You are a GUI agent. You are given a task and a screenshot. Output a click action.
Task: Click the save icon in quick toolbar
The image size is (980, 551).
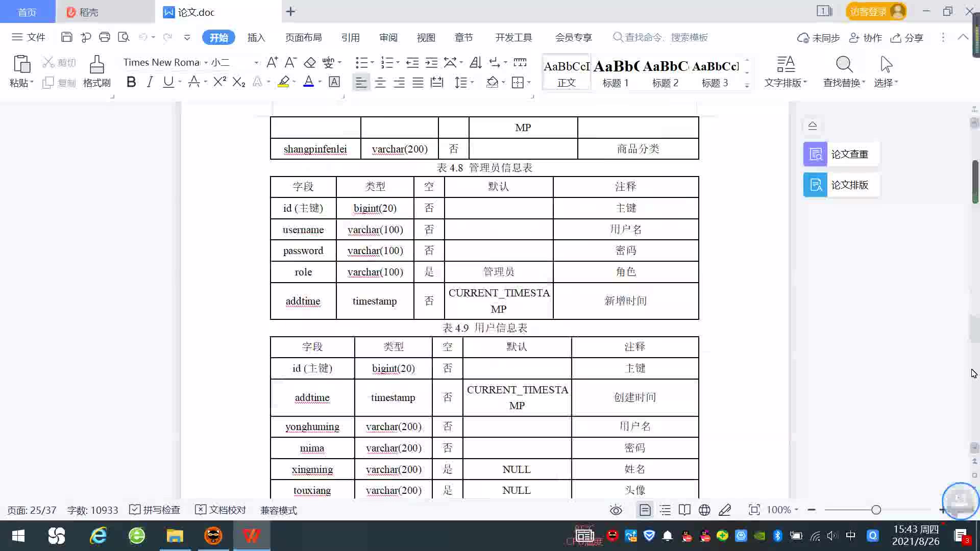(66, 37)
